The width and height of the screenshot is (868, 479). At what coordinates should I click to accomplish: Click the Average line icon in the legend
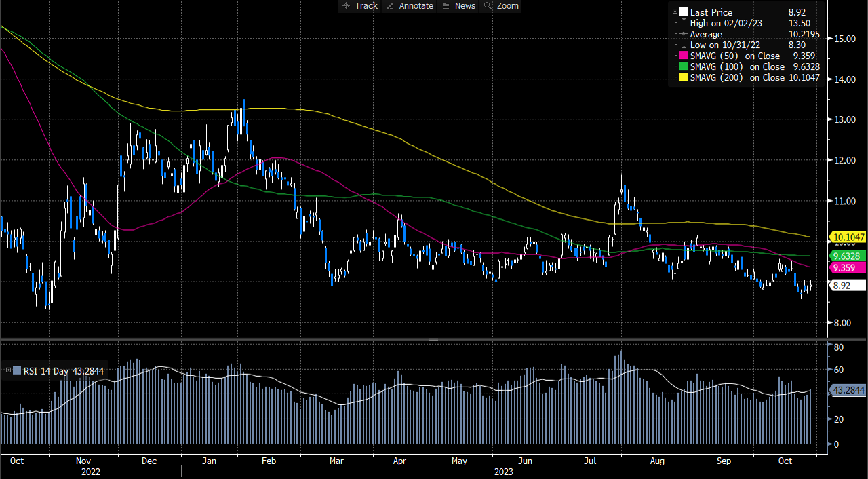point(684,34)
